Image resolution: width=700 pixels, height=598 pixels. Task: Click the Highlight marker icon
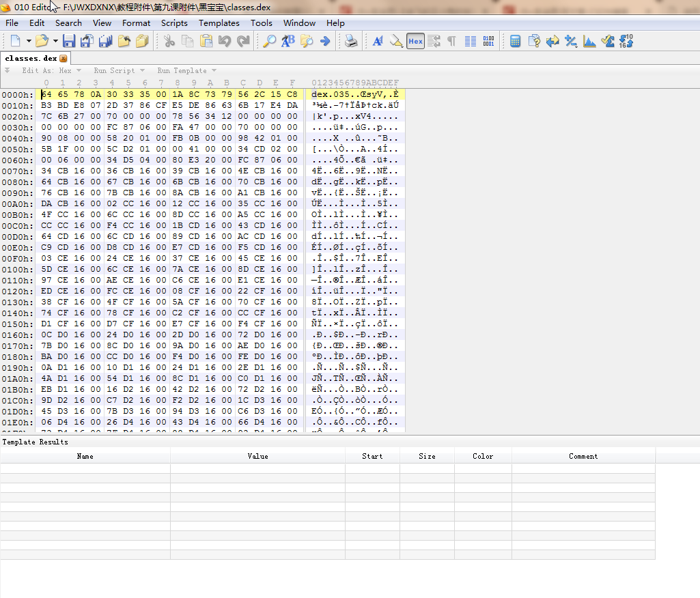[396, 41]
